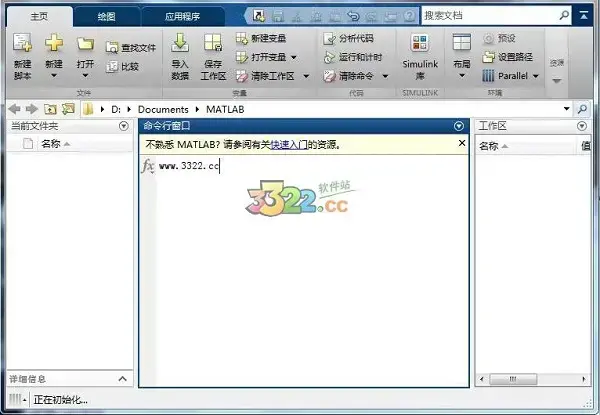
Task: Open the 清除命令 dropdown arrow
Action: coord(385,76)
